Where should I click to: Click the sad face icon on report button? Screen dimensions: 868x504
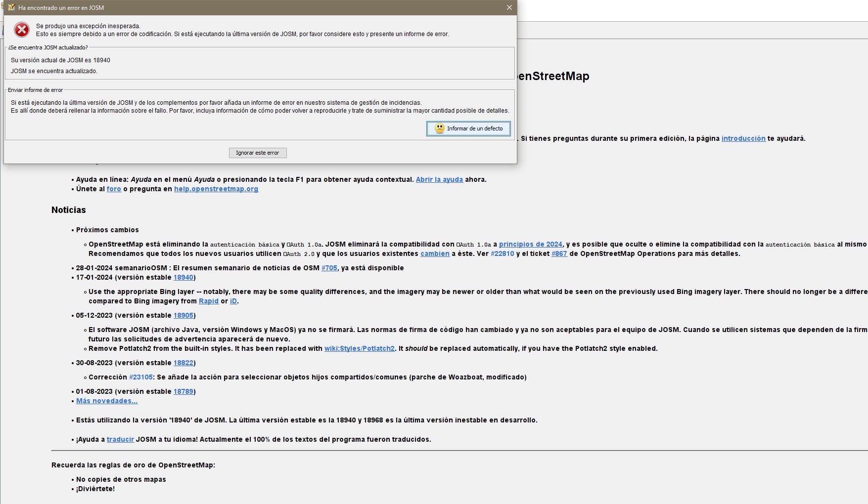439,128
